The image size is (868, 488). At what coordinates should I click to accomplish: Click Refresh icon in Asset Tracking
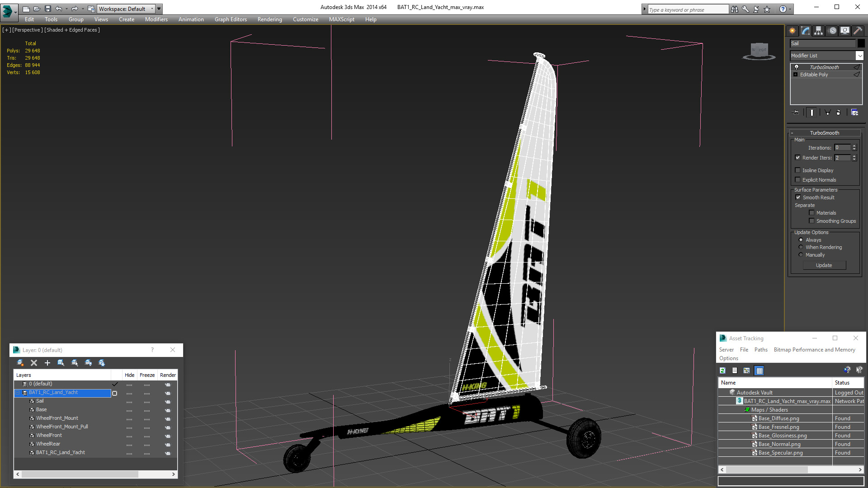coord(722,371)
